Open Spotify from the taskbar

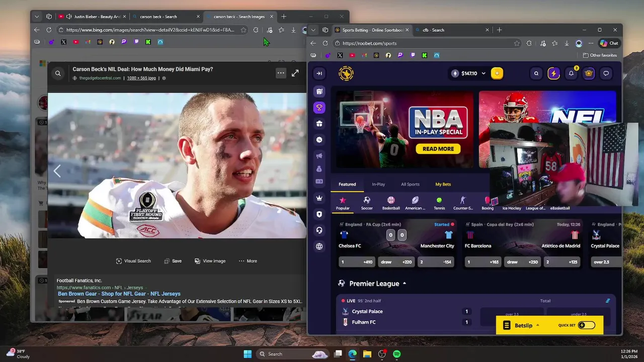click(396, 354)
